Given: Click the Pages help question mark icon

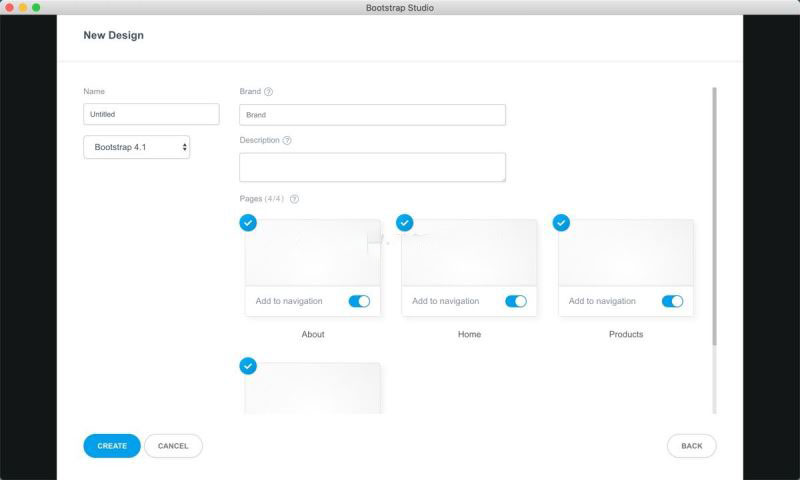Looking at the screenshot, I should tap(294, 199).
